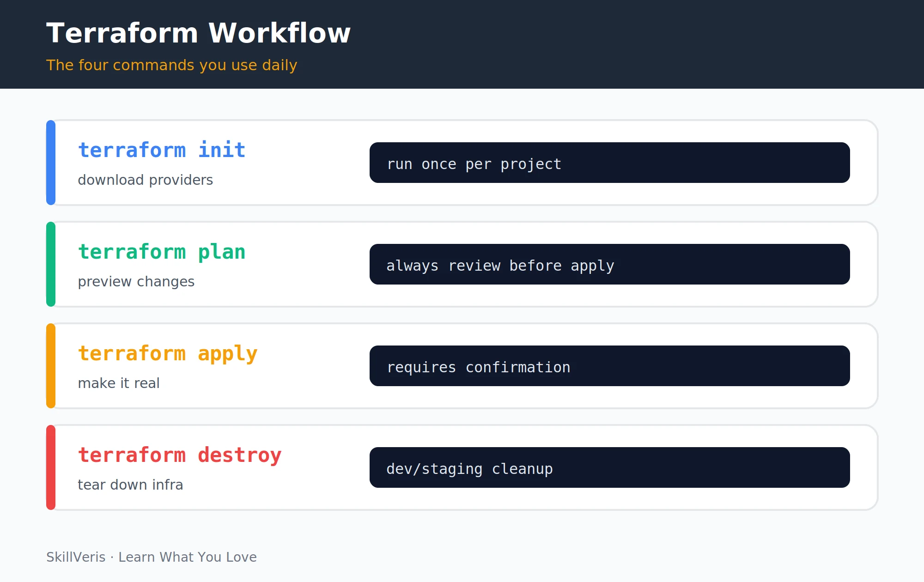
Task: Click the "terraform destroy" command heading
Action: (x=180, y=455)
